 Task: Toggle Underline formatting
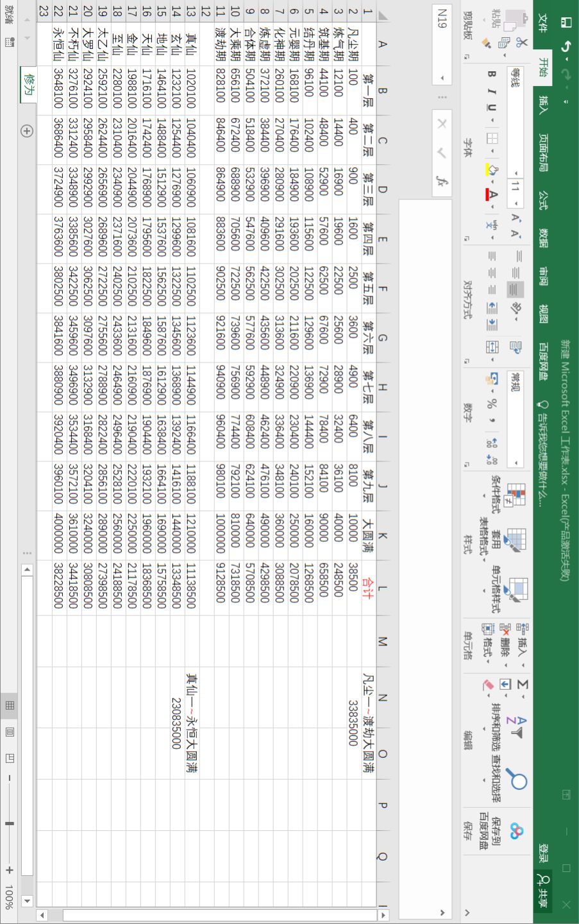click(x=492, y=107)
